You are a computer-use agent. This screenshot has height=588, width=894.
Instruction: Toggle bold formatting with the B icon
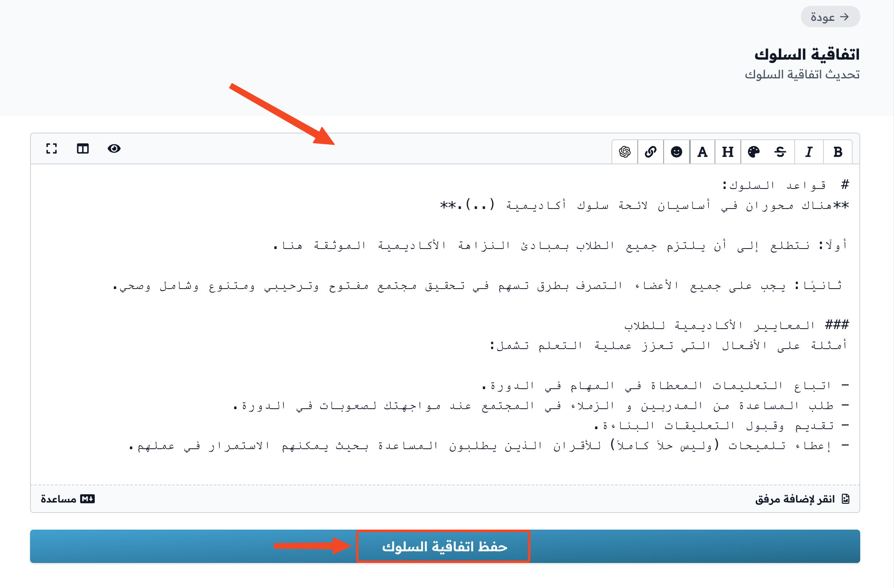[x=838, y=152]
